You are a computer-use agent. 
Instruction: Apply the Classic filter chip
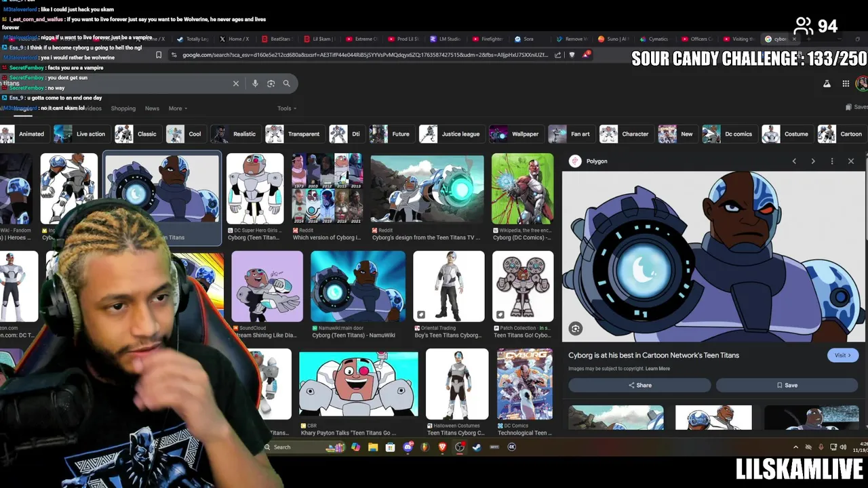point(138,134)
